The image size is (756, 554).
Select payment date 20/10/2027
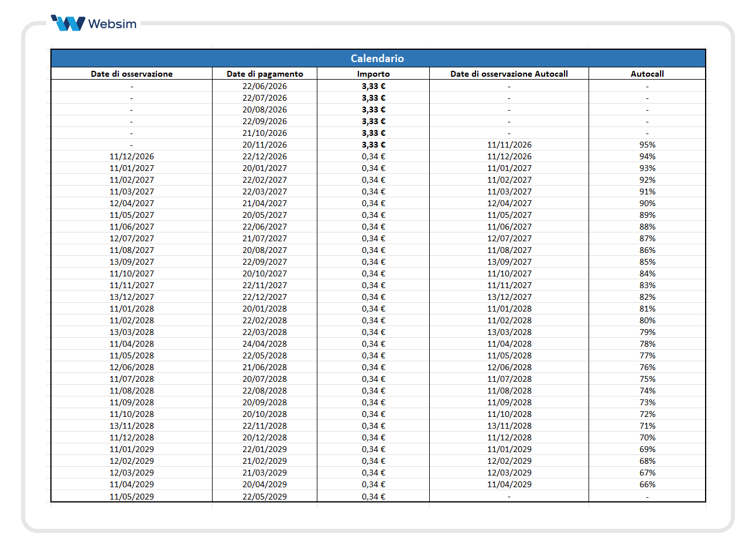pyautogui.click(x=265, y=273)
